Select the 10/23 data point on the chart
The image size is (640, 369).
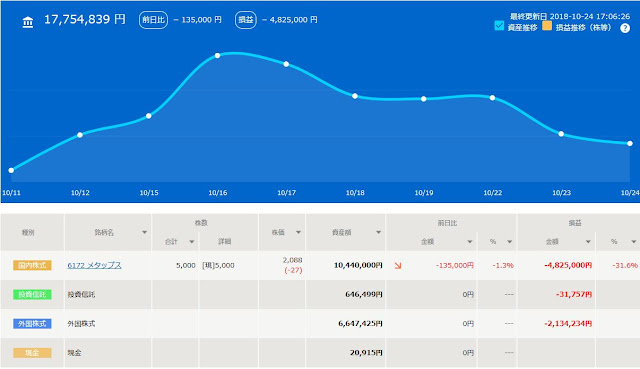(x=561, y=134)
